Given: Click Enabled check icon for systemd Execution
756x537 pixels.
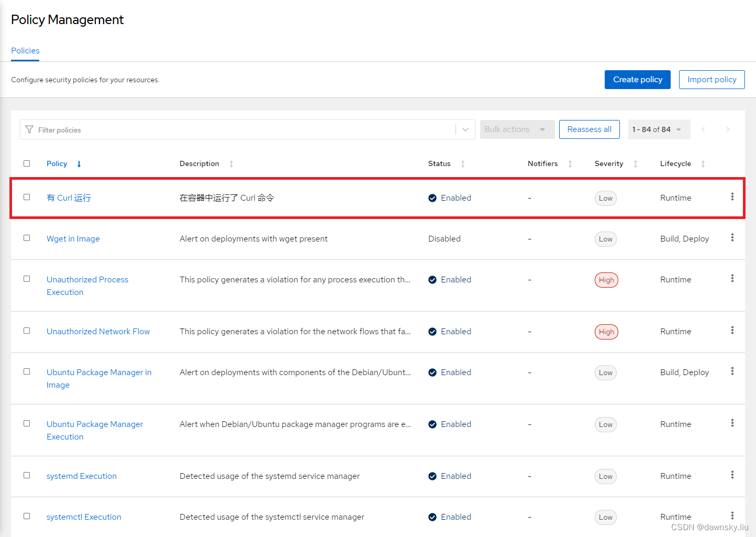Looking at the screenshot, I should 432,476.
